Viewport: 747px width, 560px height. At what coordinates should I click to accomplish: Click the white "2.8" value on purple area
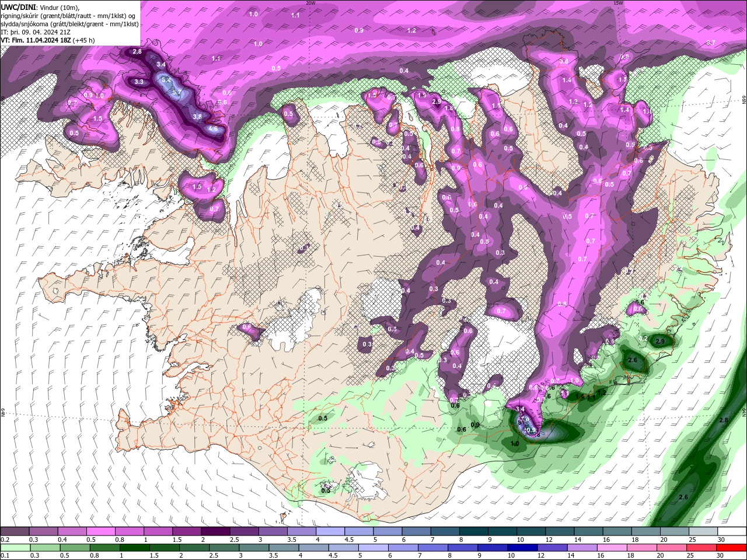pos(137,52)
